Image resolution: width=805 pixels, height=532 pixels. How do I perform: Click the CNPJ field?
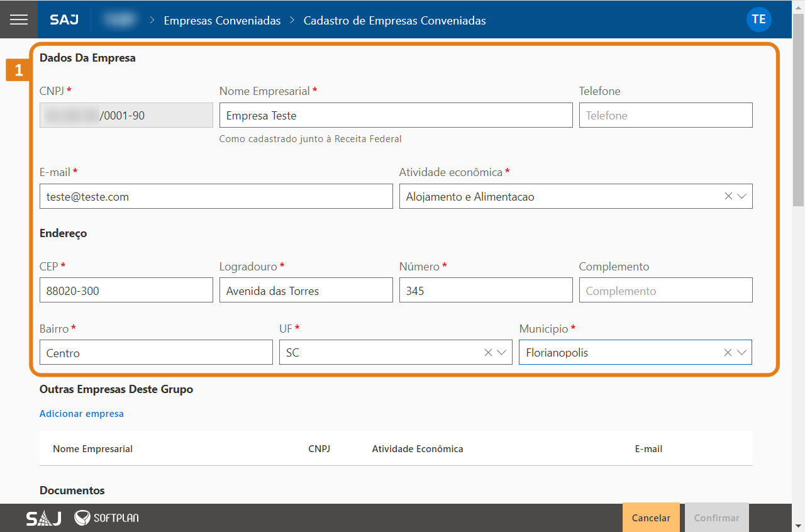click(126, 115)
